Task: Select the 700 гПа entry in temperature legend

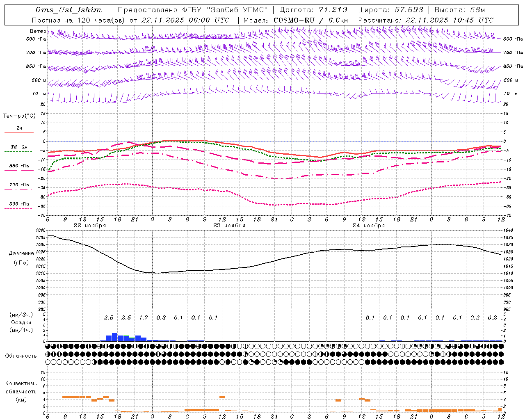Action: 19,185
